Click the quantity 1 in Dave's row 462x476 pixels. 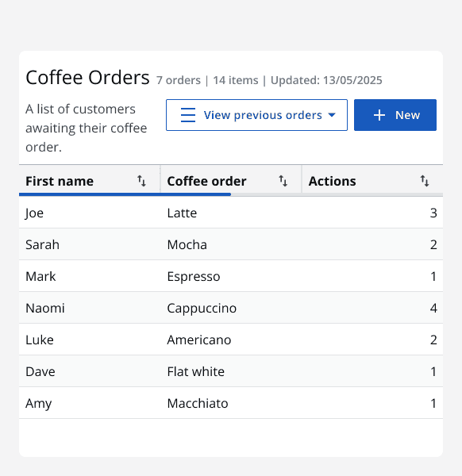click(433, 371)
